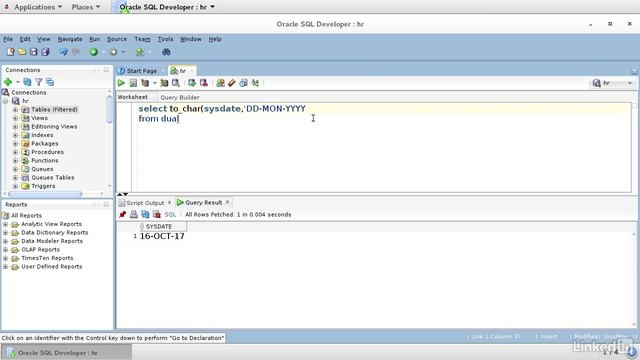Viewport: 640px width, 360px height.
Task: Select User Defined Reports item
Action: tap(51, 267)
